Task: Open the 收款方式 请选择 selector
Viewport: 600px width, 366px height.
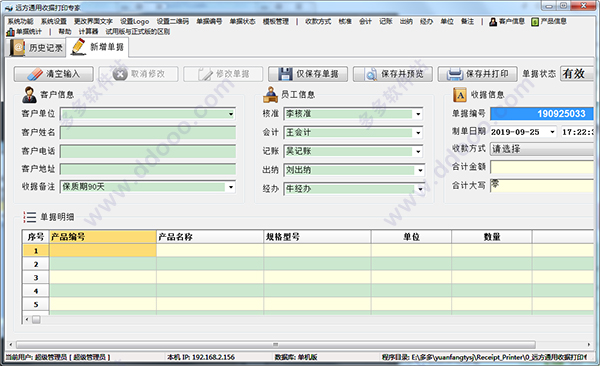Action: coord(542,149)
